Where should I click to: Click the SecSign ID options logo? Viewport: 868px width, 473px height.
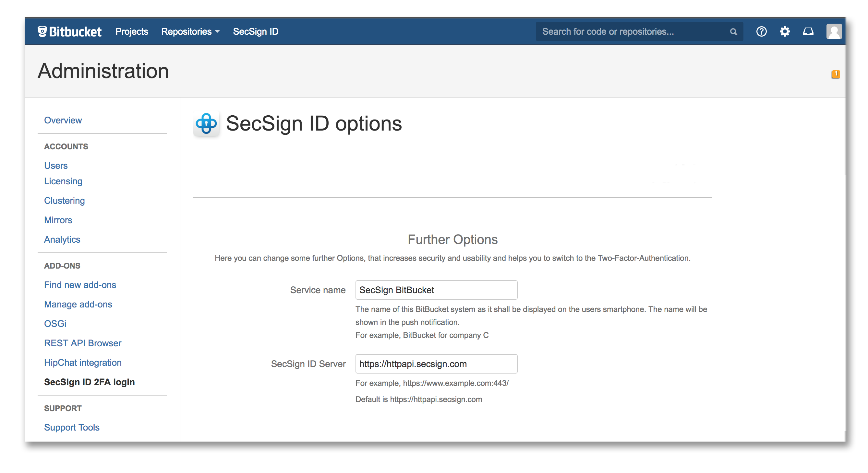coord(206,123)
